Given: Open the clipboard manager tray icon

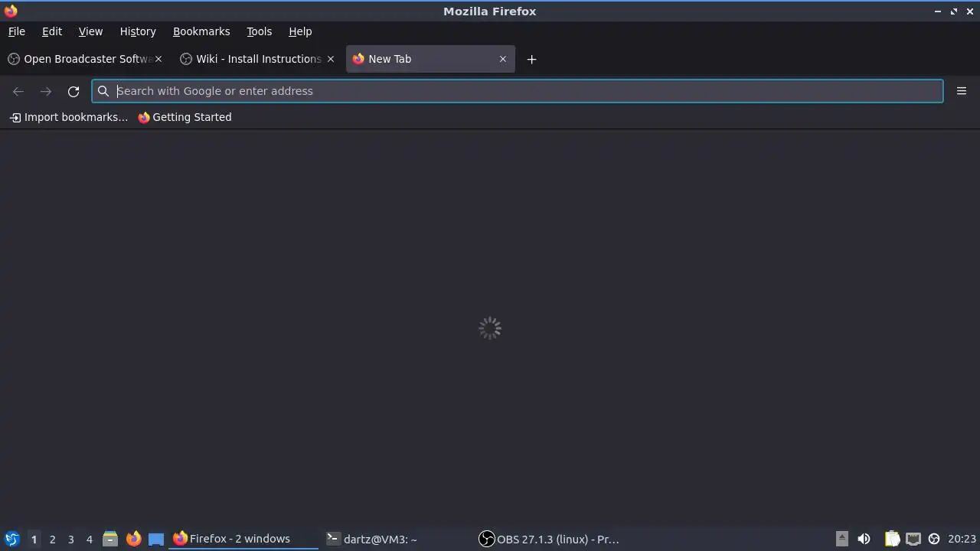Looking at the screenshot, I should tap(892, 539).
